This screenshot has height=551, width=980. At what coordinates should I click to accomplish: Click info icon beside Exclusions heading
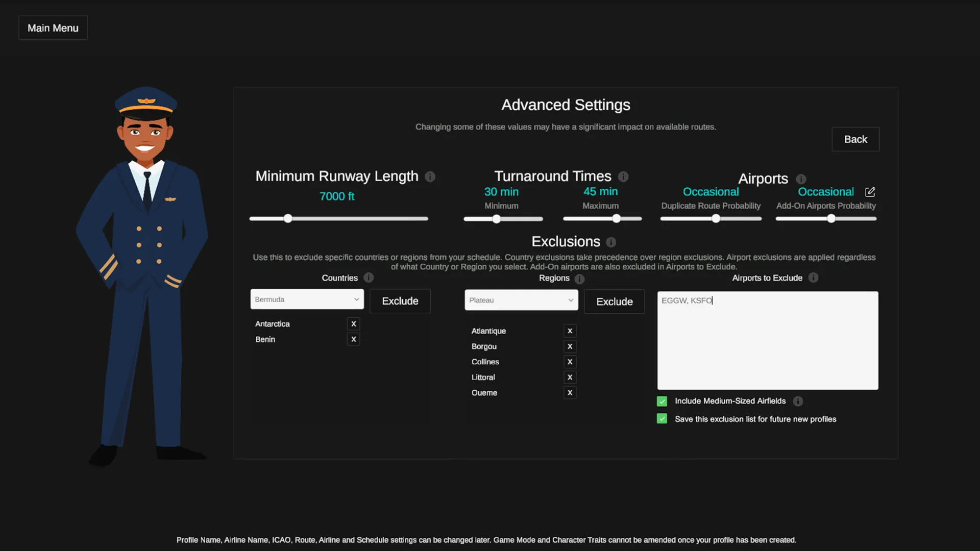(x=611, y=242)
